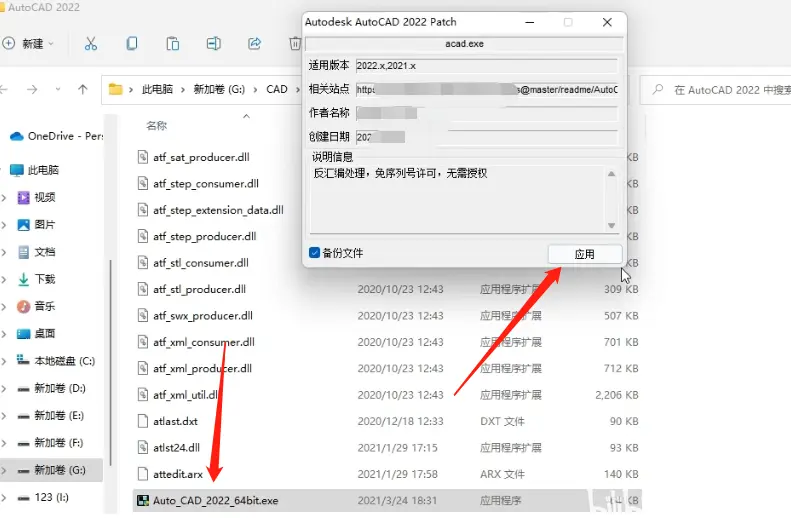
Task: Click the 应用 button in Patch dialog
Action: pos(585,254)
